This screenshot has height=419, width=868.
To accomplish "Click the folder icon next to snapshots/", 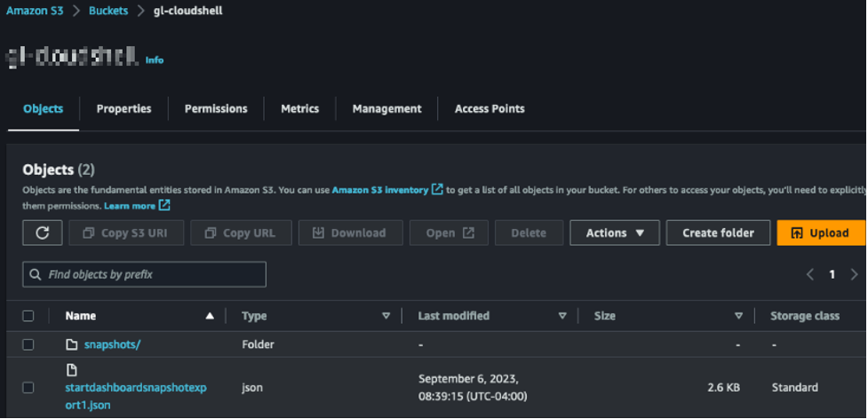I will coord(71,345).
